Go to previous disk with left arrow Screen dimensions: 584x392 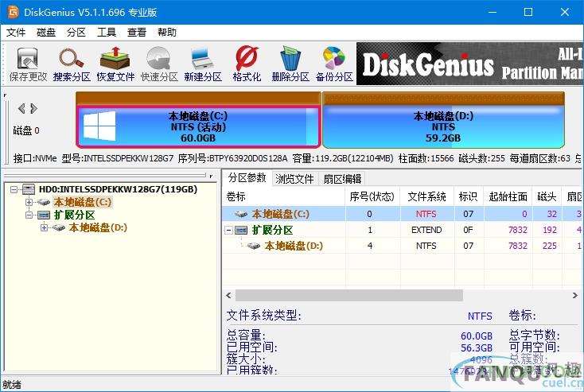point(21,108)
